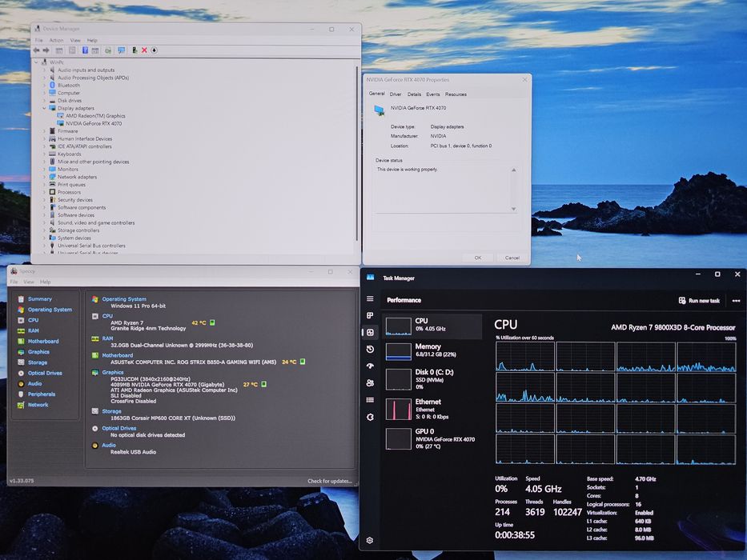Expand Audio inputs and outputs node
Screen dimensions: 747x560
coord(44,70)
